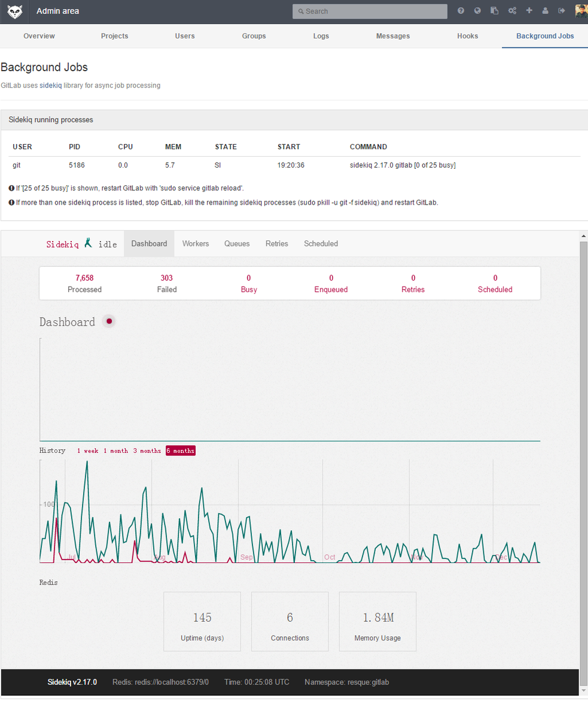Image resolution: width=588 pixels, height=718 pixels.
Task: Open the Overview tab
Action: [39, 36]
